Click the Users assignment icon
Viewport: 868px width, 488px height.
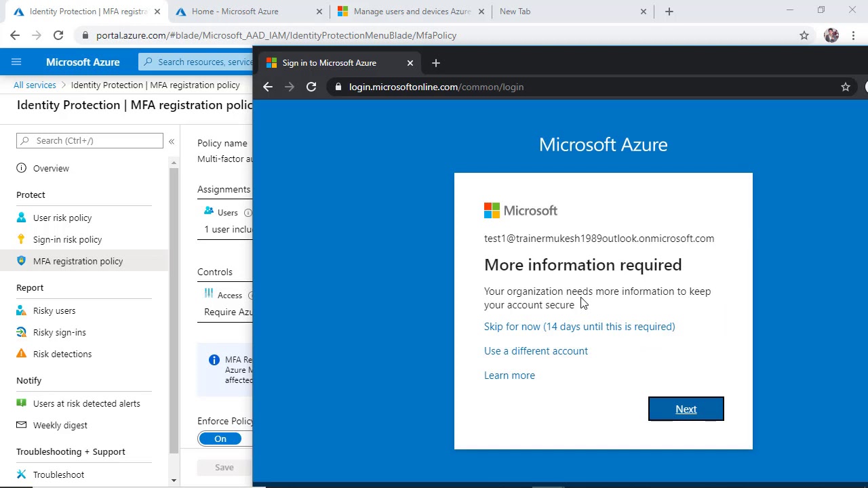pos(209,211)
